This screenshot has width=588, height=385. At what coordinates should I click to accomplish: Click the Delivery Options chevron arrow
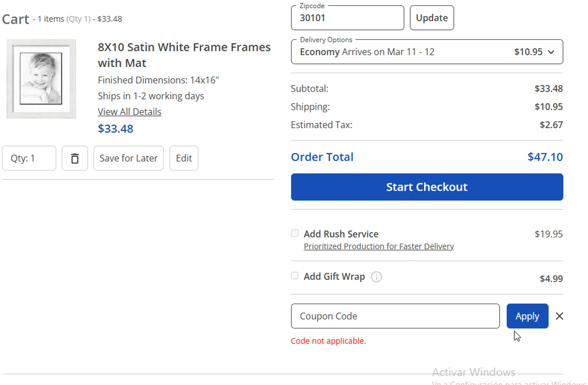click(551, 52)
